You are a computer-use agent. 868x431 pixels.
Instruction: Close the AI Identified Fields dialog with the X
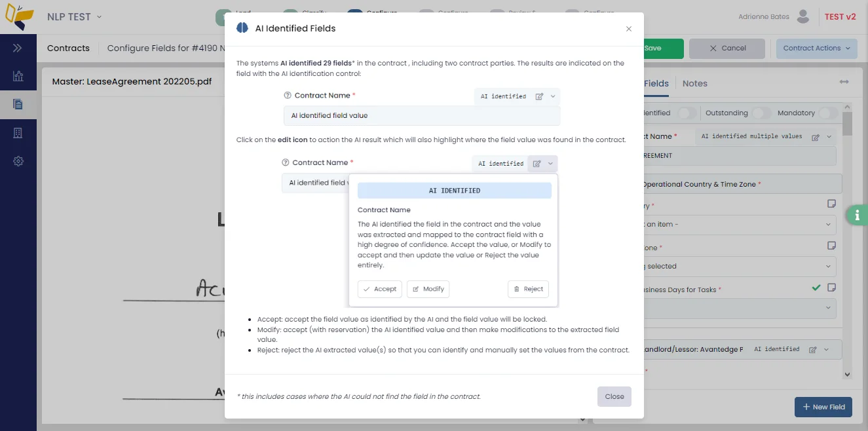629,29
